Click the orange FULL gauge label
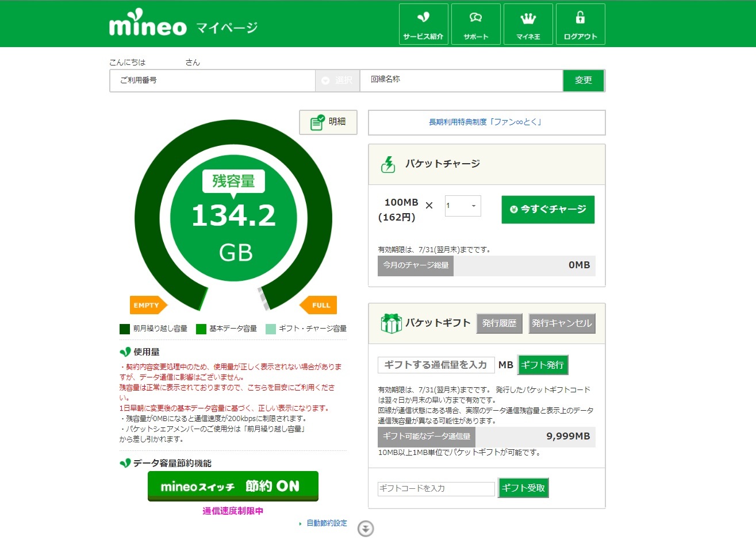This screenshot has width=756, height=544. pyautogui.click(x=318, y=305)
